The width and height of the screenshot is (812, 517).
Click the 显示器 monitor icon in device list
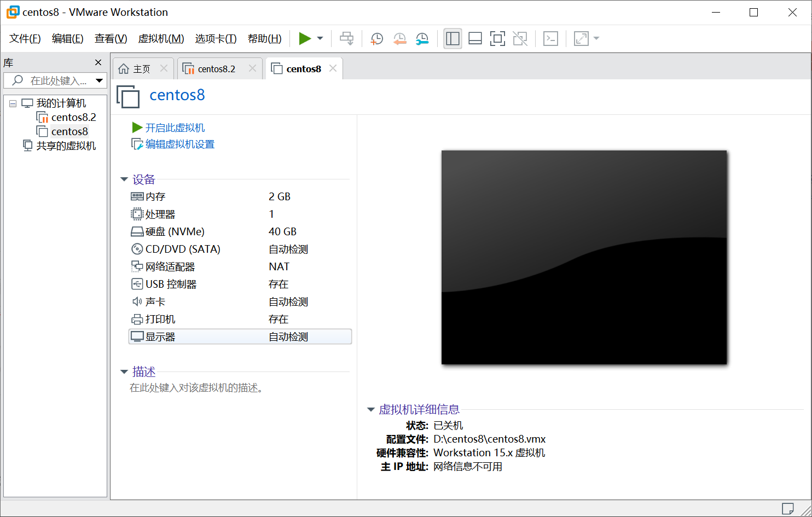(x=137, y=336)
